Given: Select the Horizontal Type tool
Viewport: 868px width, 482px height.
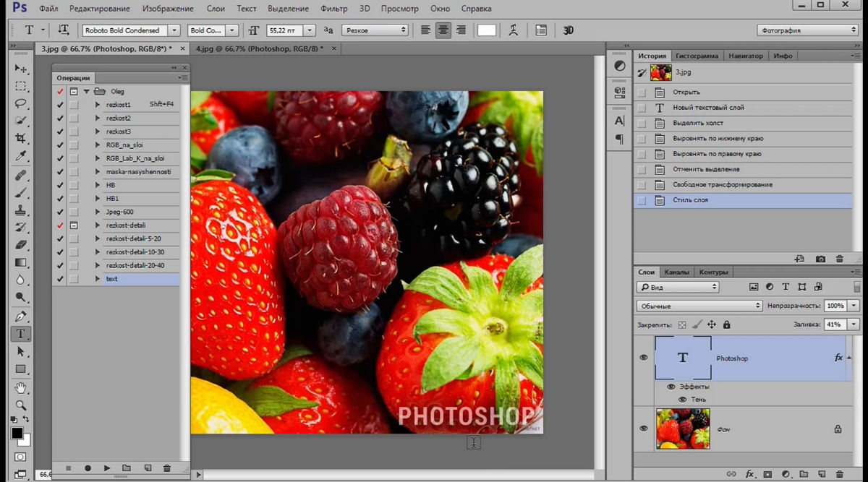Looking at the screenshot, I should pyautogui.click(x=20, y=334).
